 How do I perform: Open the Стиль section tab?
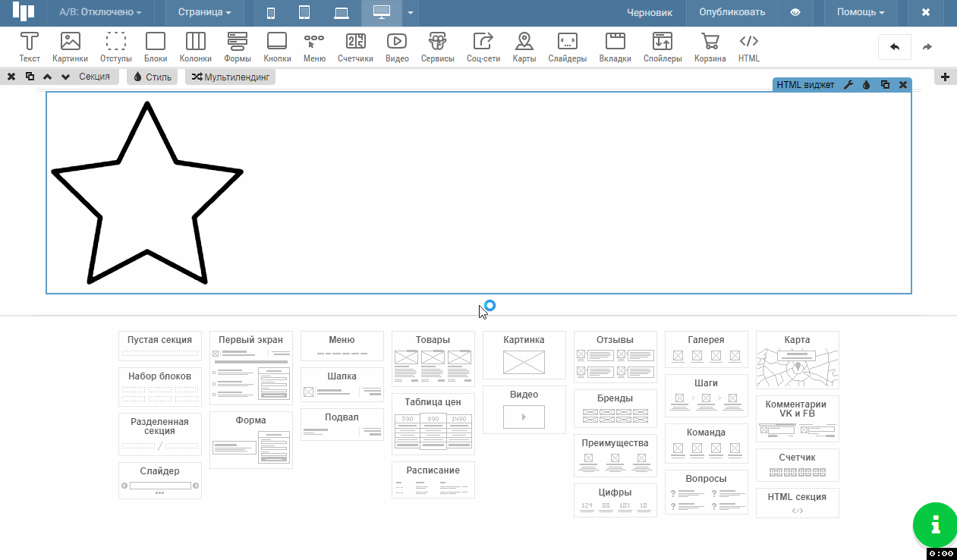tap(153, 77)
